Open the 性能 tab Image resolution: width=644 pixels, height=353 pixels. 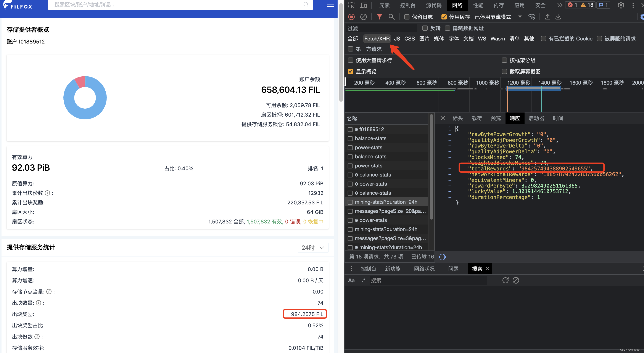478,5
